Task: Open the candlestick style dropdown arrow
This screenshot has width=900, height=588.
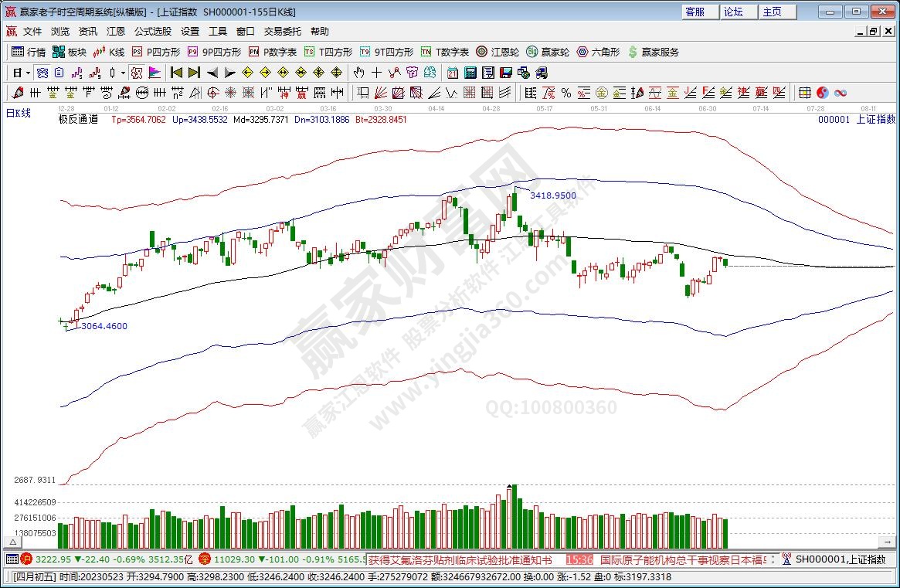Action: click(123, 73)
